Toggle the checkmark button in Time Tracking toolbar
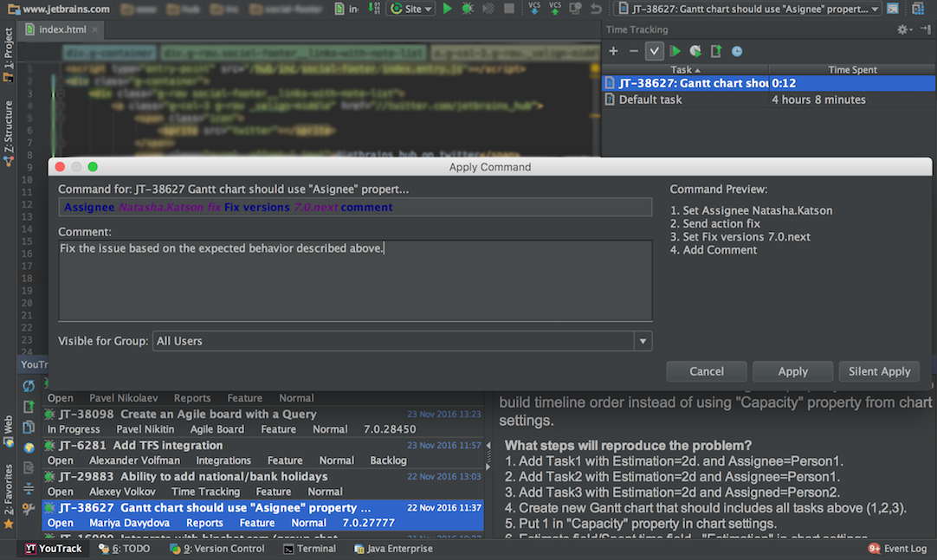The image size is (937, 560). (x=655, y=51)
